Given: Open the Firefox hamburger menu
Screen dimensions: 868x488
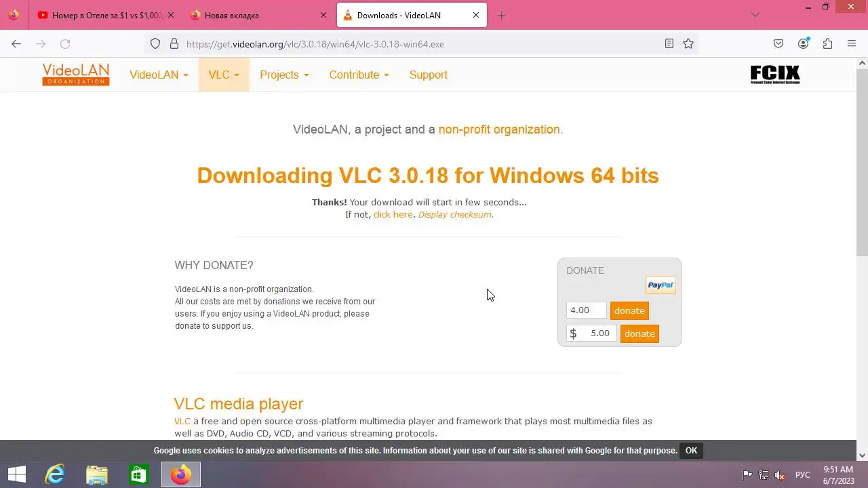Looking at the screenshot, I should pos(852,43).
